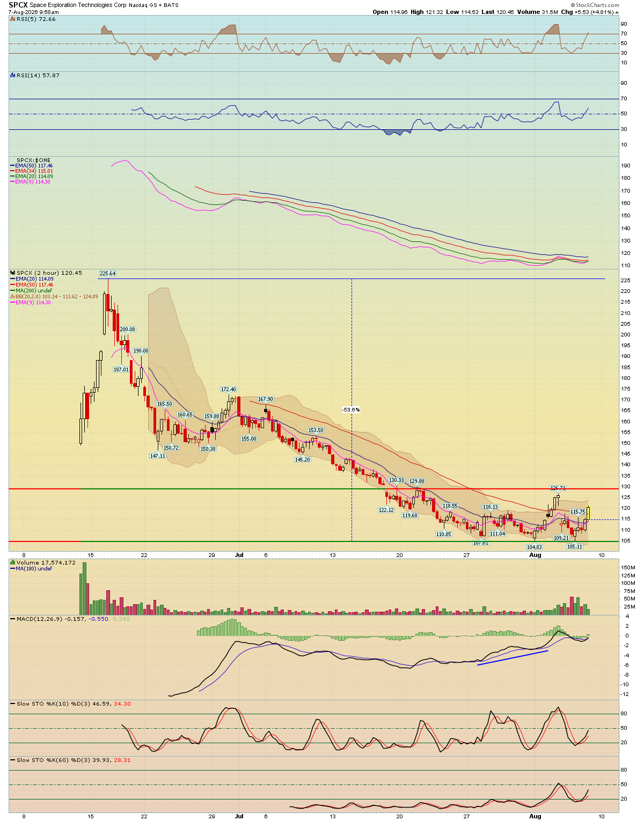The height and width of the screenshot is (821, 644).
Task: Click the 110.85 low price label
Action: coord(444,534)
